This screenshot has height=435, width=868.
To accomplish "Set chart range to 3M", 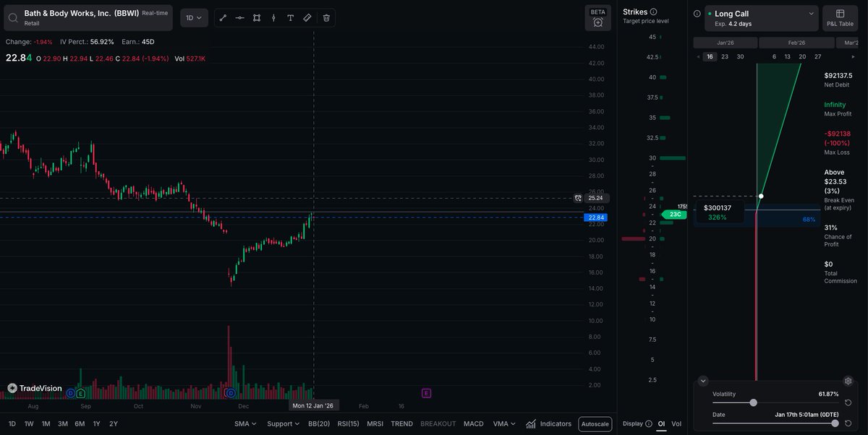I will tap(63, 423).
